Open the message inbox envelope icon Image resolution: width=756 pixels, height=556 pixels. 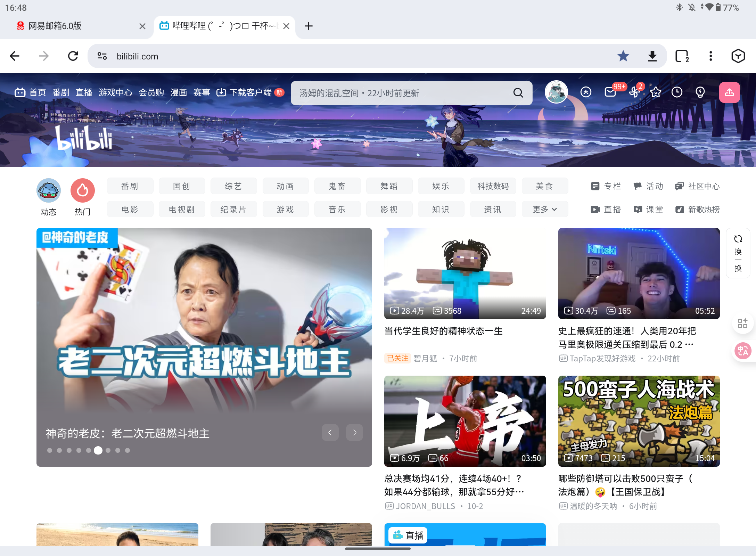click(x=610, y=92)
